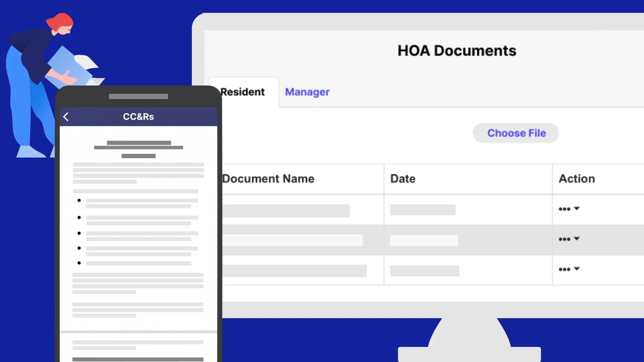Screen dimensions: 644x362
Task: Click the Date column header
Action: click(x=402, y=179)
